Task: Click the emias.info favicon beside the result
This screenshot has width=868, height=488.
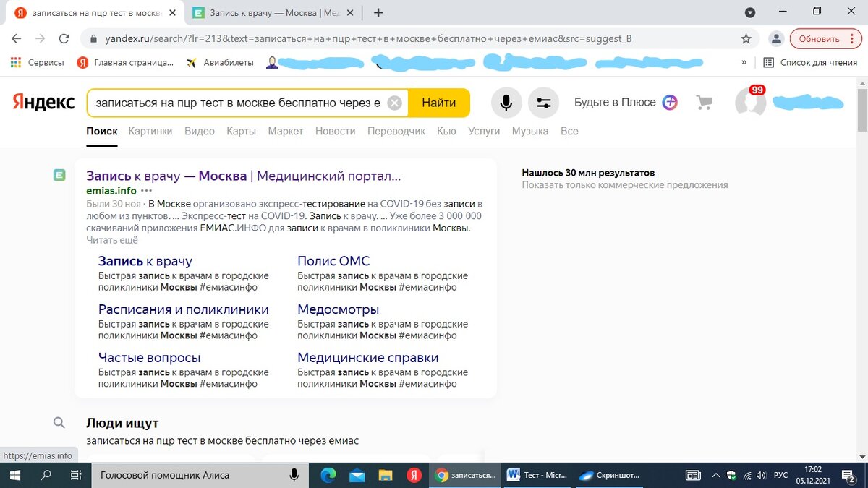Action: pos(59,175)
